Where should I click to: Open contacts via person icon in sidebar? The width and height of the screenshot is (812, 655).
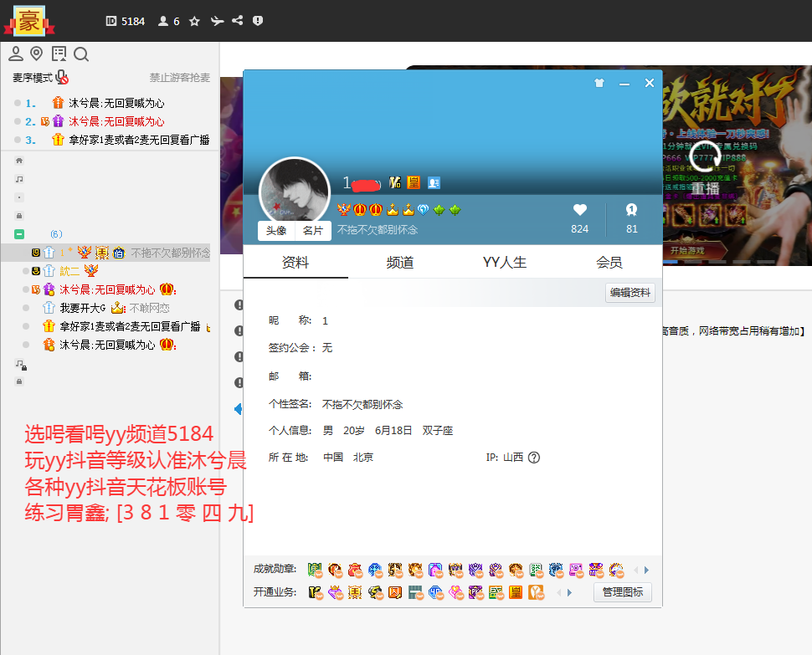(15, 54)
